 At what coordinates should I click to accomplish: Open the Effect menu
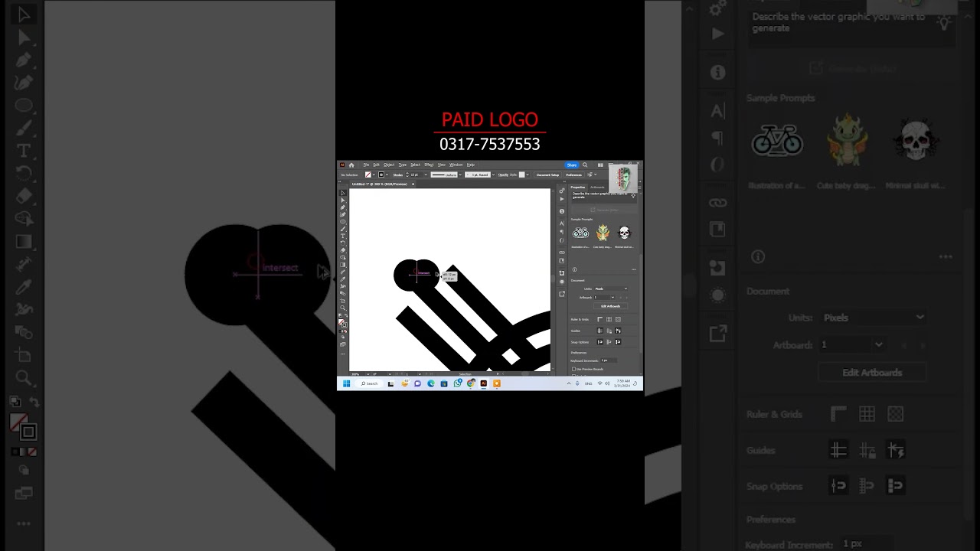click(x=429, y=165)
